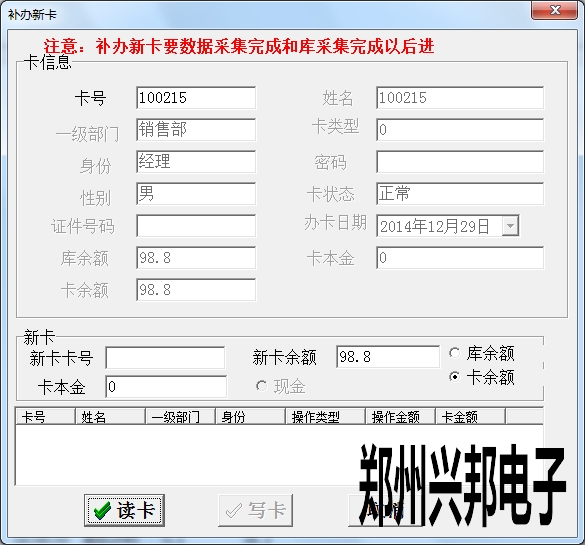This screenshot has height=545, width=585.
Task: Open the 办卡日期 date dropdown arrow
Action: (510, 226)
